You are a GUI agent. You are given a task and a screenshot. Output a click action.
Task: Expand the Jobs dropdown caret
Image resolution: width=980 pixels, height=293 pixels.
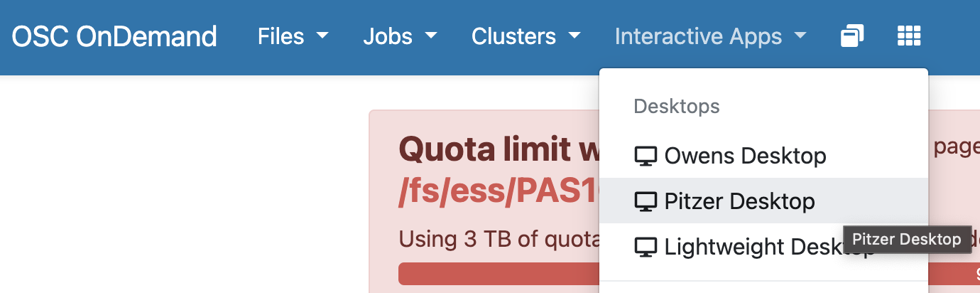point(430,36)
